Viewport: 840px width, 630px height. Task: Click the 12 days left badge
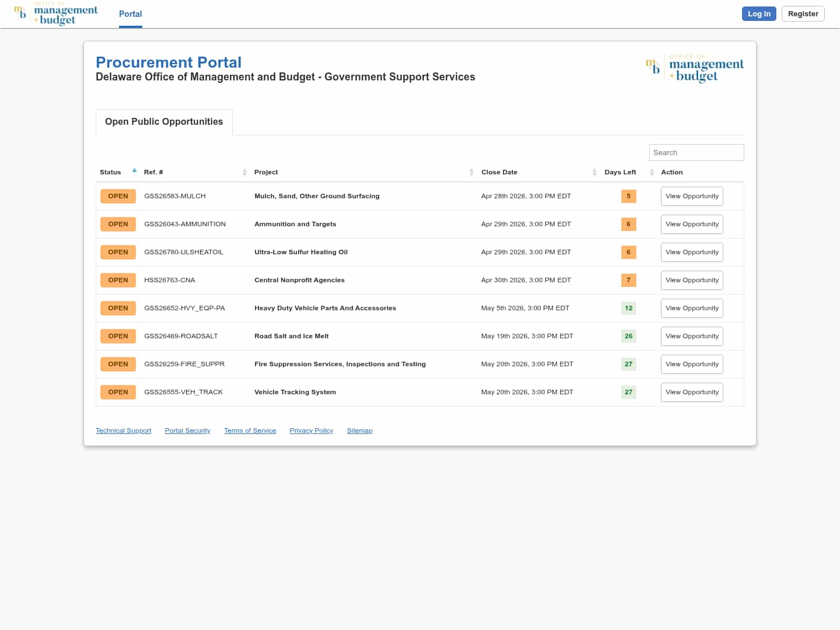(x=628, y=308)
